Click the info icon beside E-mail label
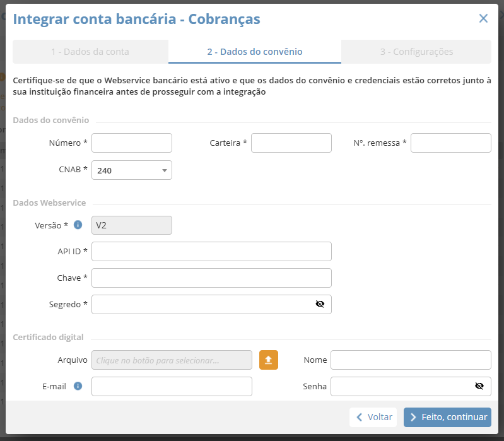This screenshot has height=441, width=504. click(x=78, y=386)
